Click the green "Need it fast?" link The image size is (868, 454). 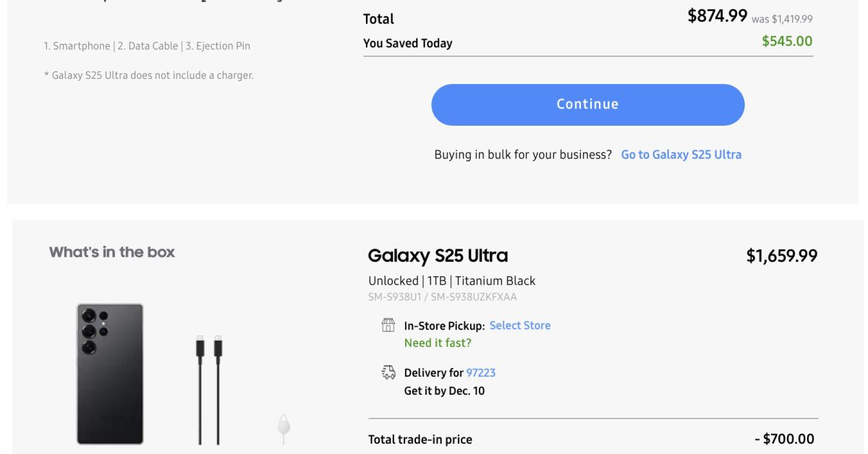coord(438,343)
